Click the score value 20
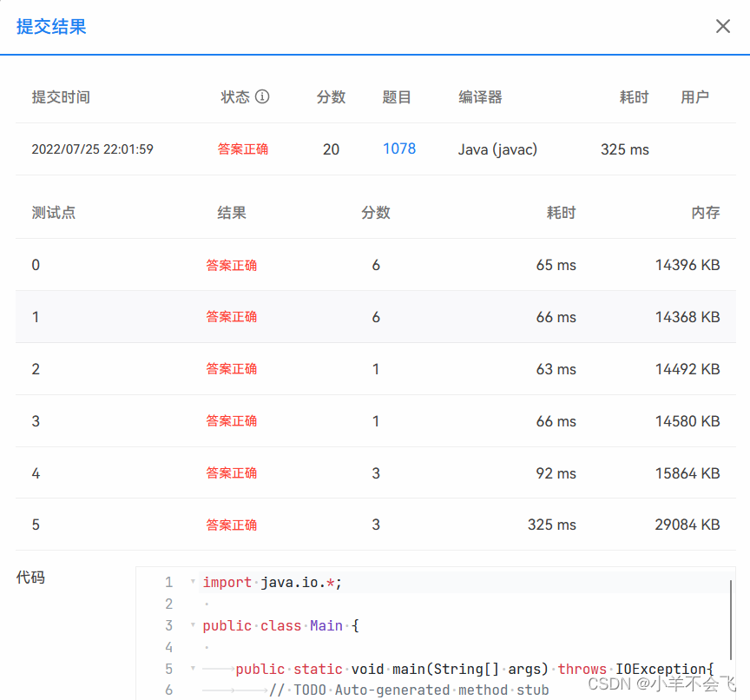 331,149
